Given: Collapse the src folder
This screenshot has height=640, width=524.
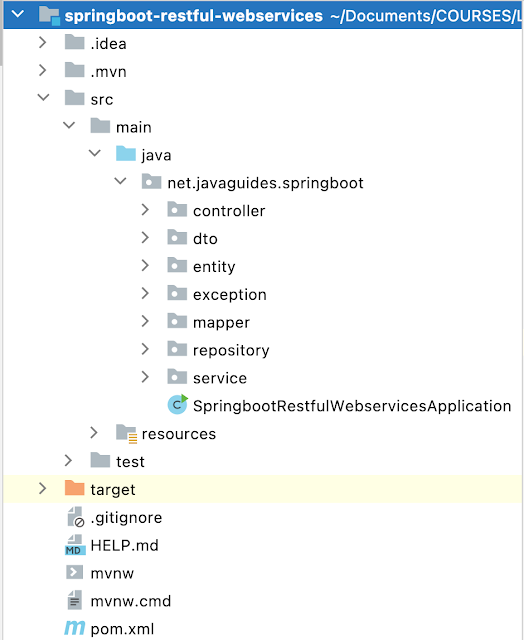Looking at the screenshot, I should point(43,98).
